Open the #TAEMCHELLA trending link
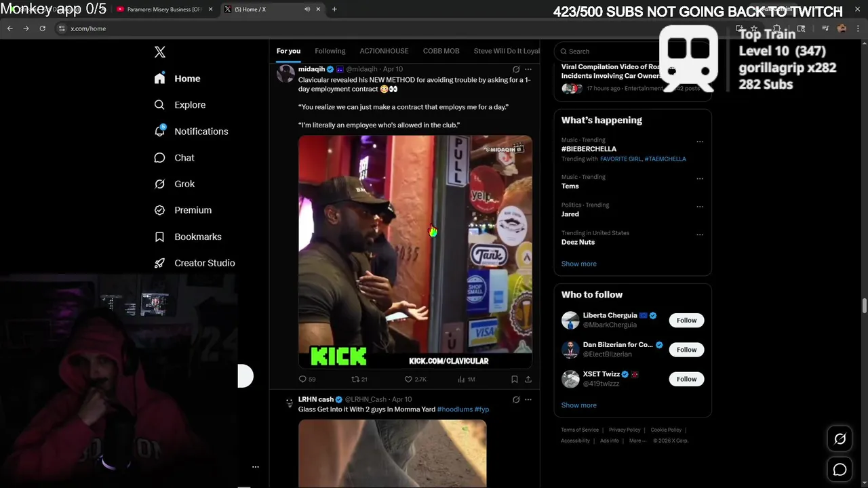Screen dimensions: 868x488 tap(665, 159)
